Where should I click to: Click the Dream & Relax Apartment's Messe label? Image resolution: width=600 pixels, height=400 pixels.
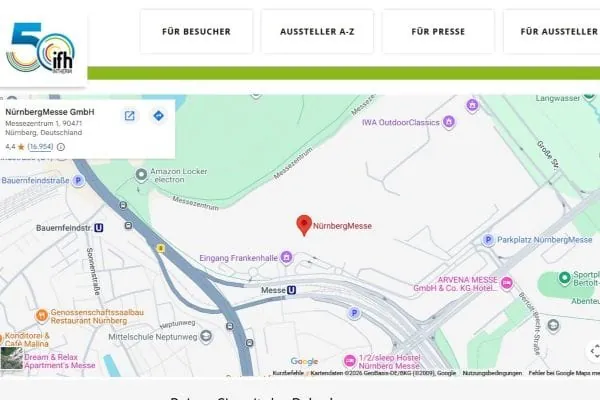(x=60, y=361)
